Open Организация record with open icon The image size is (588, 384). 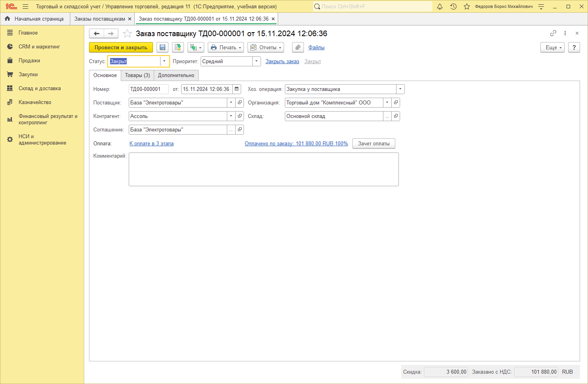[x=396, y=102]
